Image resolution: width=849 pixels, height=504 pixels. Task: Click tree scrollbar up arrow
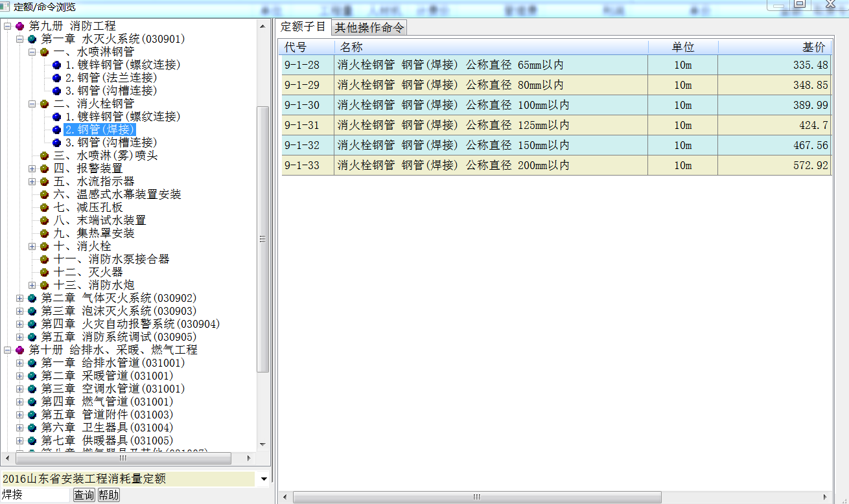click(x=262, y=27)
